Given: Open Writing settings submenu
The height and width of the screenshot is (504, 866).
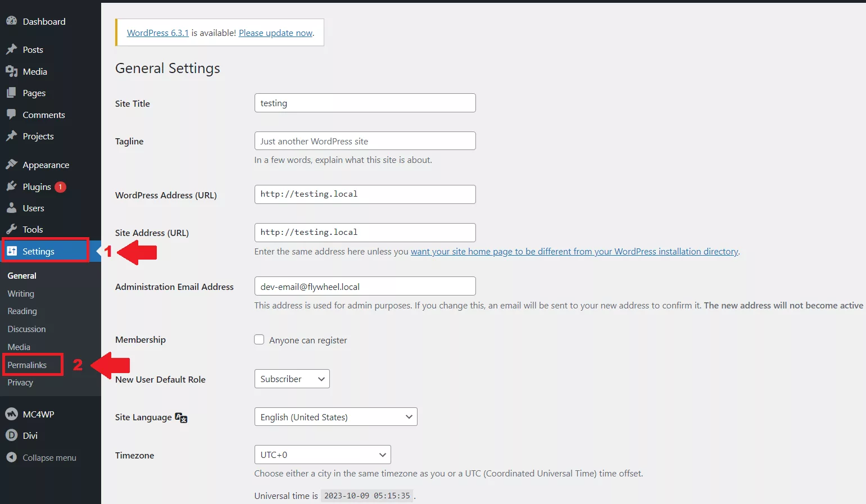Looking at the screenshot, I should pos(21,294).
